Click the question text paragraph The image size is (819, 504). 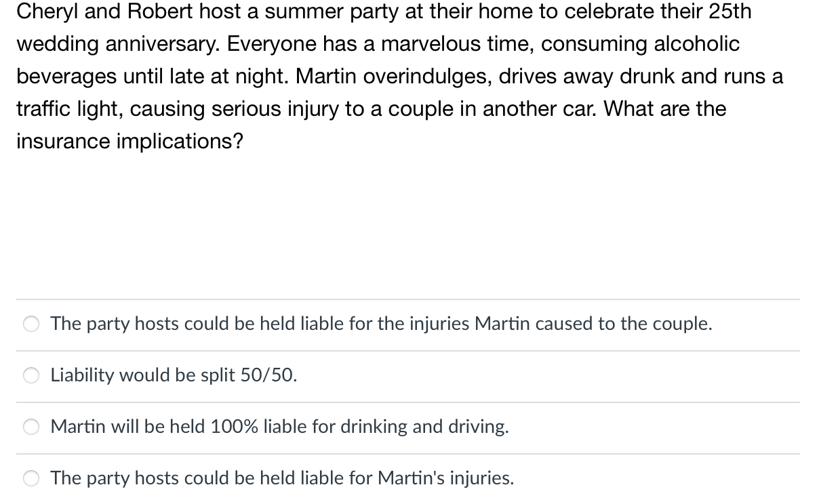pos(400,76)
